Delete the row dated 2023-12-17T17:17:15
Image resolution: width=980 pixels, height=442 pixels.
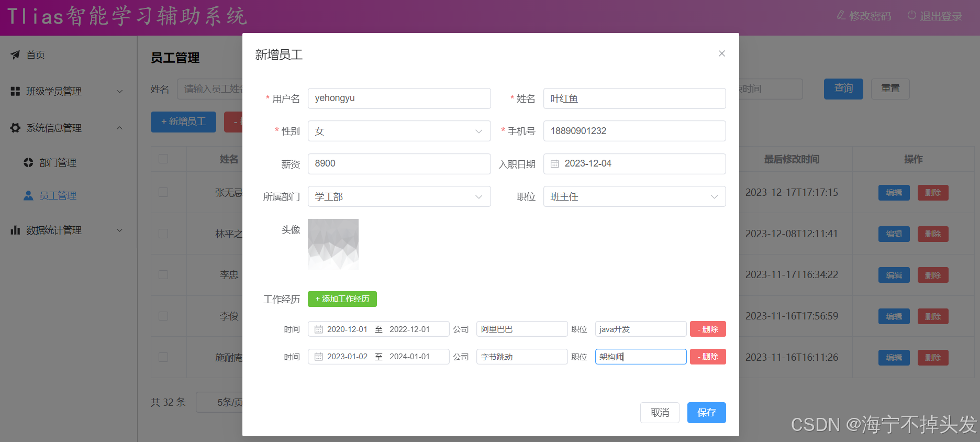[x=933, y=193]
